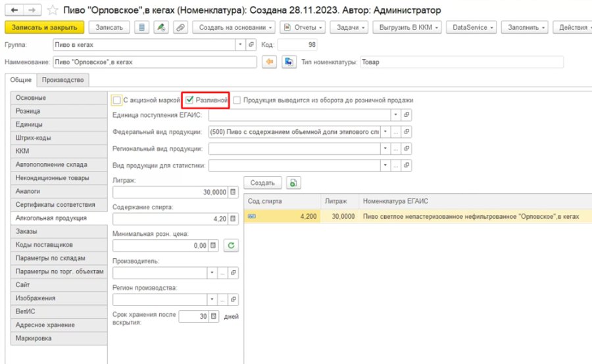The height and width of the screenshot is (364, 592).
Task: Click into the Наименование input field
Action: [x=155, y=62]
